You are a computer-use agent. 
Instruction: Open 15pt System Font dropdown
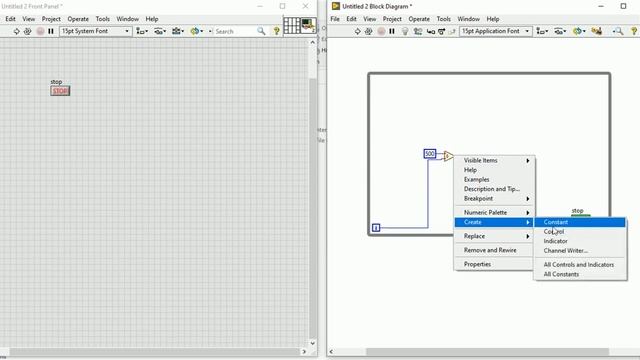pos(96,31)
